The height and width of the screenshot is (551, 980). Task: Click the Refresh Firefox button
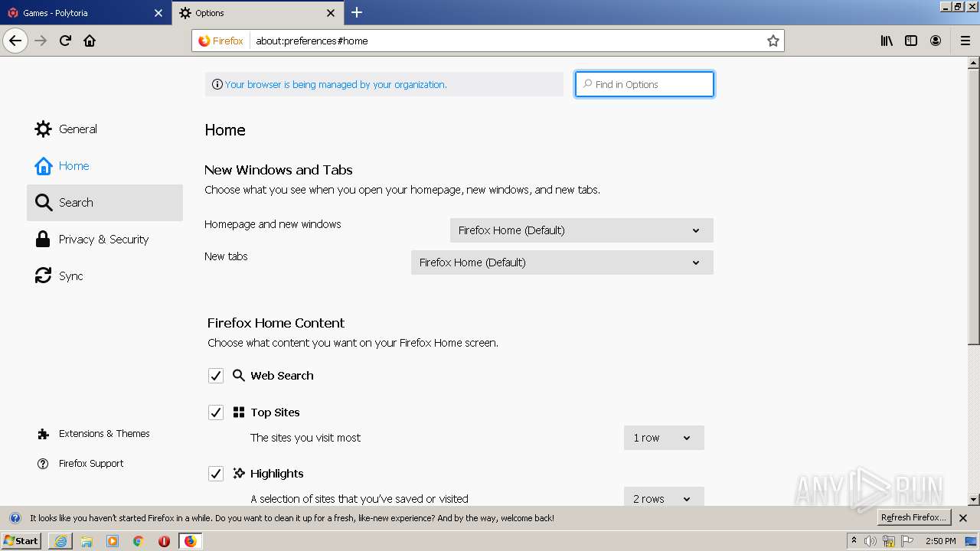click(x=914, y=518)
